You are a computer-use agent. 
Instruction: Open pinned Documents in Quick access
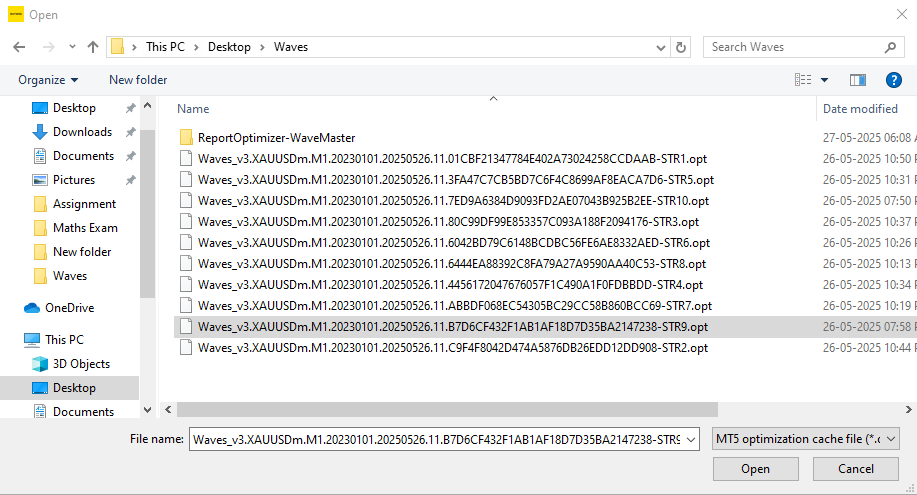(x=83, y=156)
